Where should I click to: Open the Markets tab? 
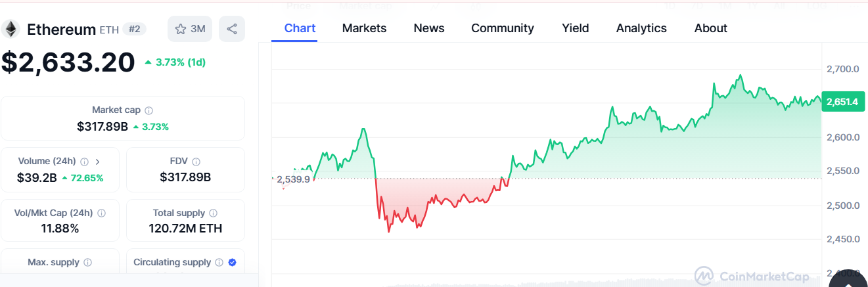tap(364, 28)
